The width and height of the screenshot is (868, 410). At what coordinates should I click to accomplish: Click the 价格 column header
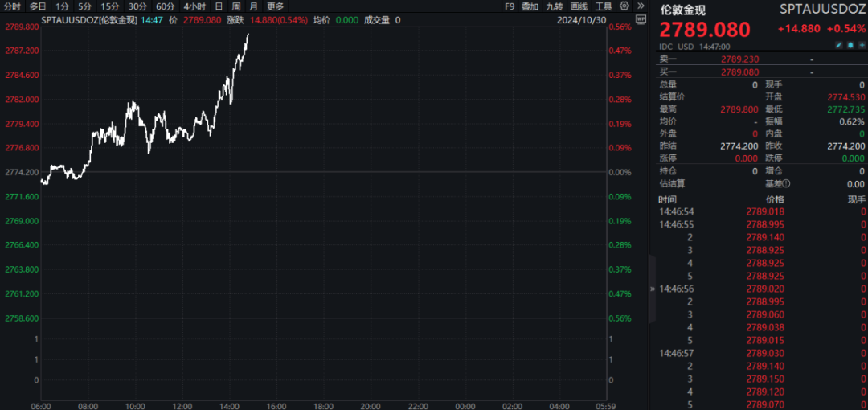point(775,199)
